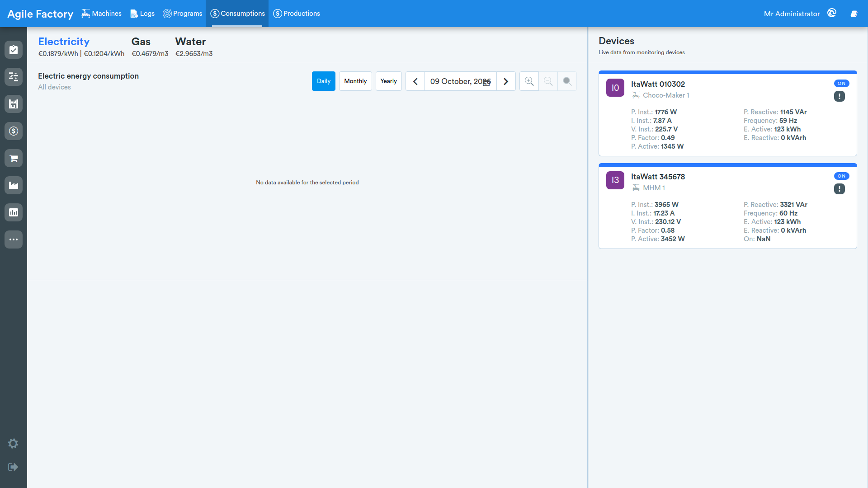Open the Programs menu

183,14
